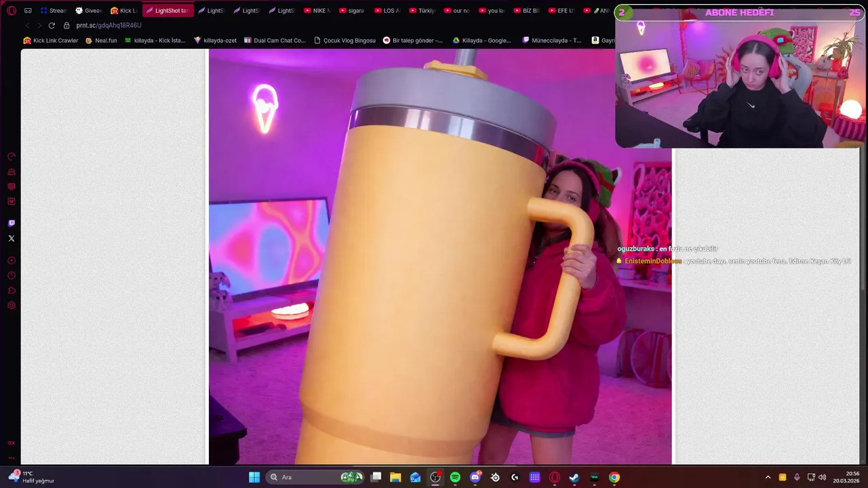Viewport: 868px width, 488px height.
Task: Open the Çocuk Vlog Bingosu bookmark
Action: [344, 41]
